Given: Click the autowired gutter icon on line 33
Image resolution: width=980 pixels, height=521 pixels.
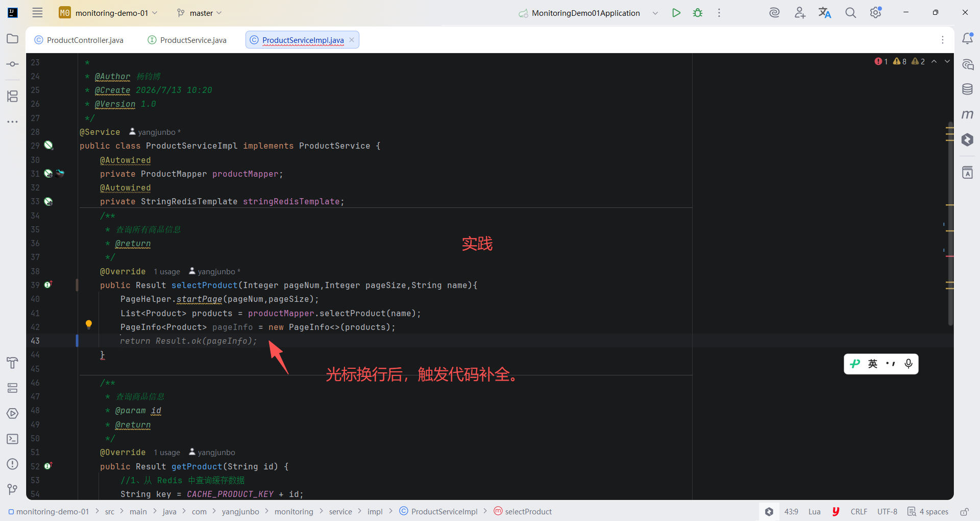Looking at the screenshot, I should click(x=48, y=201).
